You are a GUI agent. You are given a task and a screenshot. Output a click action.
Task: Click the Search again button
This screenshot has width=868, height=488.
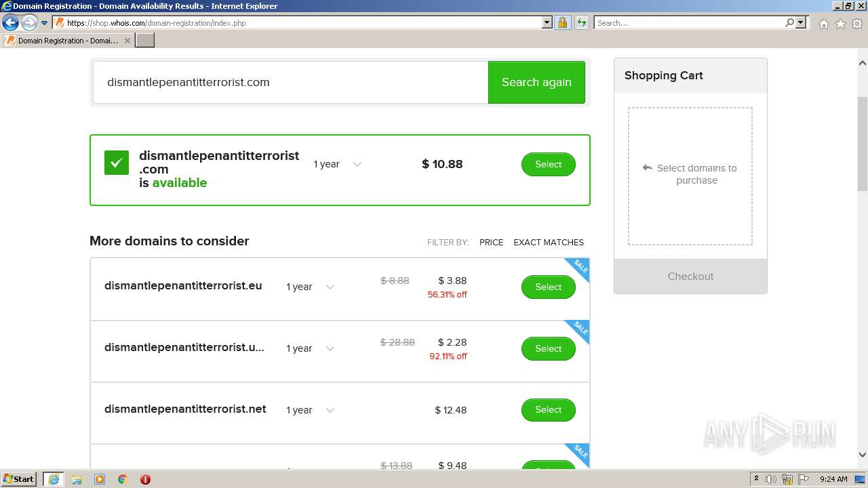pos(536,82)
